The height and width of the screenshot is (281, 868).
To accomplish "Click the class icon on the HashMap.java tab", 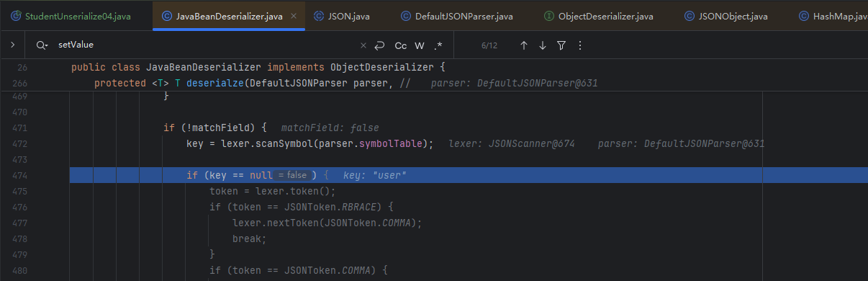I will [803, 15].
